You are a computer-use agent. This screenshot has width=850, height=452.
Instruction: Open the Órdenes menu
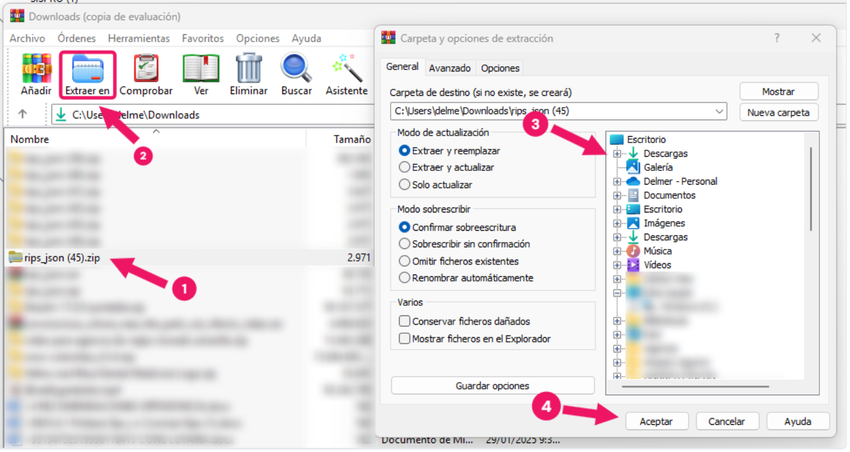pos(76,38)
